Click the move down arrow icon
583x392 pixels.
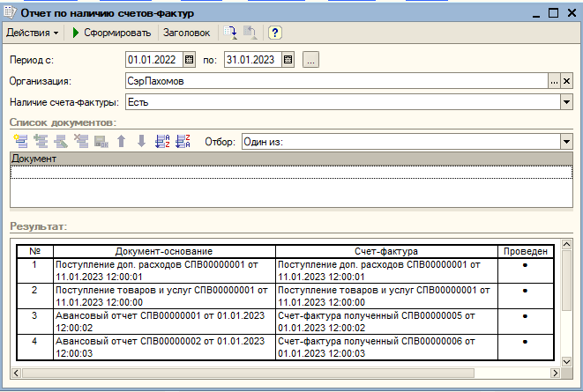coord(141,142)
